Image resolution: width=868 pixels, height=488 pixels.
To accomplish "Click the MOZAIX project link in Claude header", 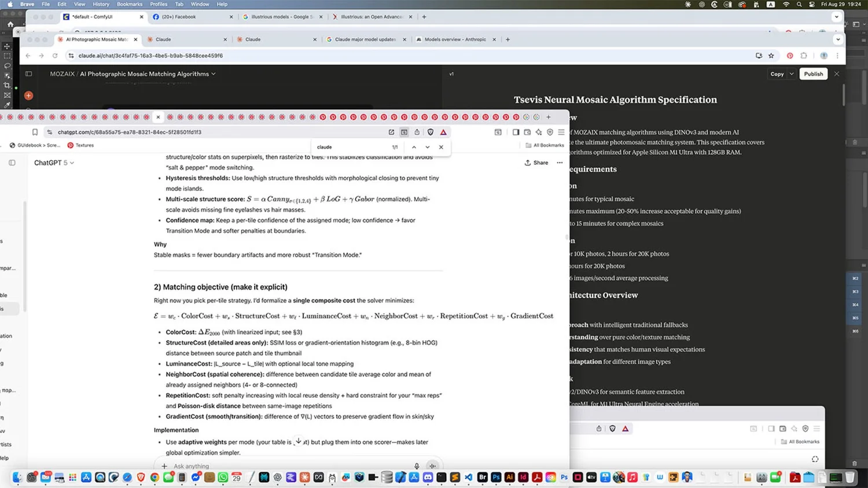I will pos(62,74).
